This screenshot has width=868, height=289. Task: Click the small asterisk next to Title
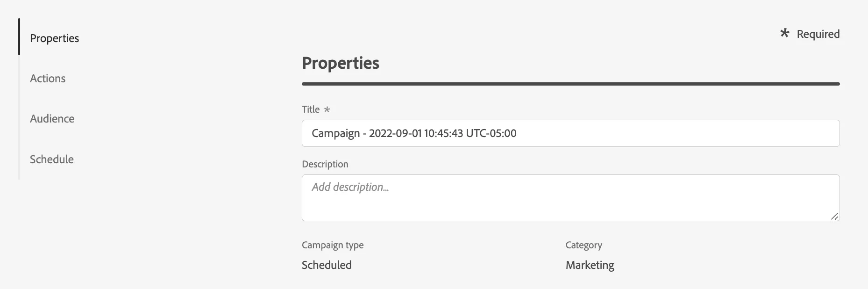pyautogui.click(x=327, y=109)
